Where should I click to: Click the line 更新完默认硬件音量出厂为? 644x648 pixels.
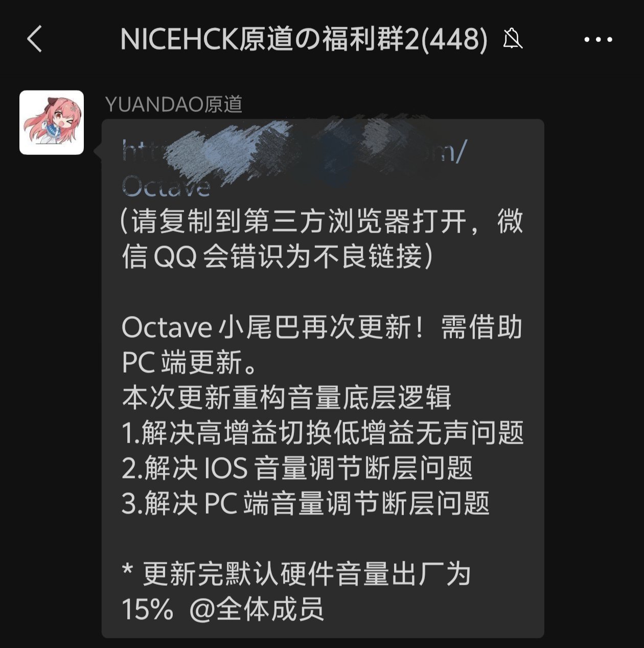307,574
